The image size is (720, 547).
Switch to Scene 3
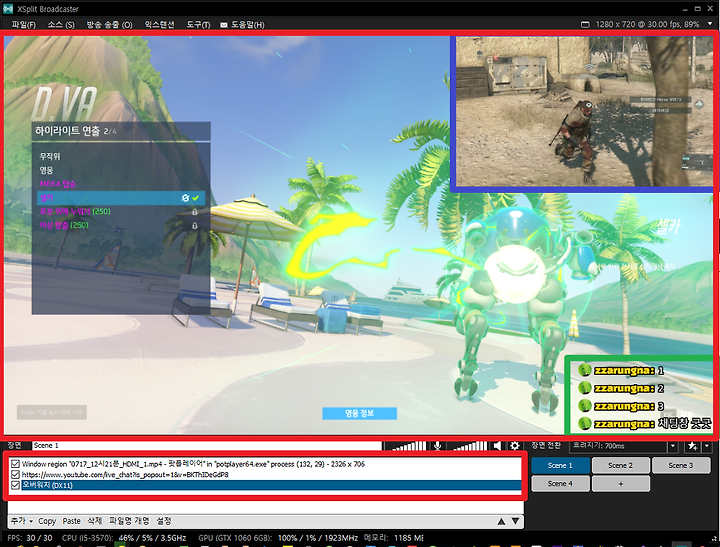pos(681,465)
